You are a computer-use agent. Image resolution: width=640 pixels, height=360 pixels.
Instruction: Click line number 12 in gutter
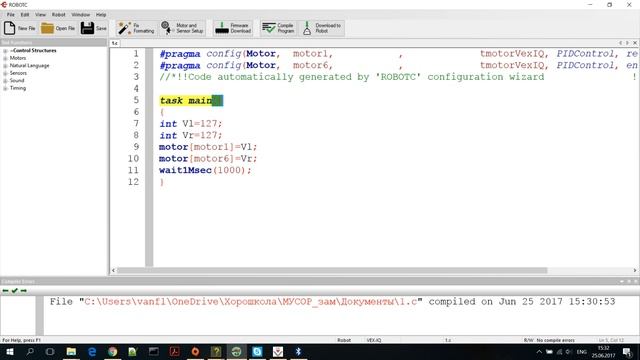(133, 182)
